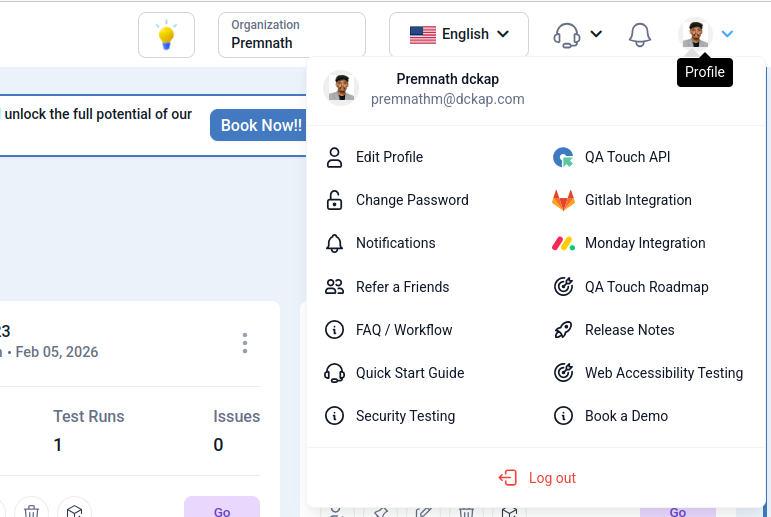Click the lightbulb tips icon
771x517 pixels.
(166, 35)
